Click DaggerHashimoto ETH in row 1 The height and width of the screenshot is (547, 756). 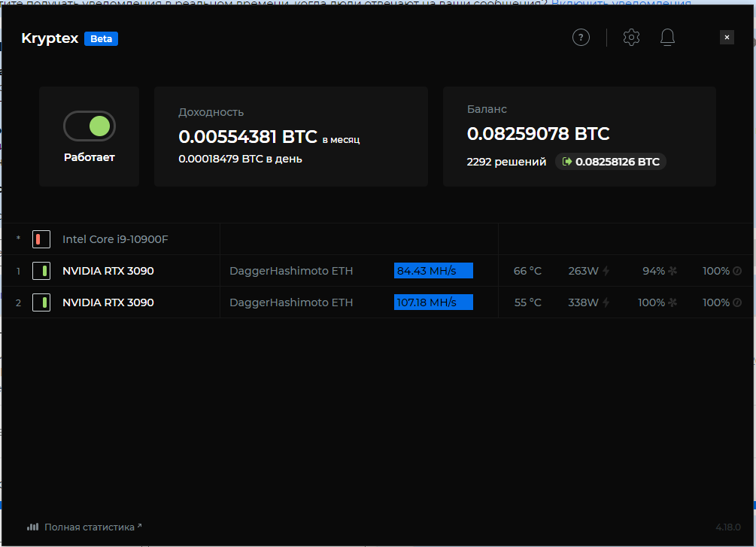pos(291,271)
